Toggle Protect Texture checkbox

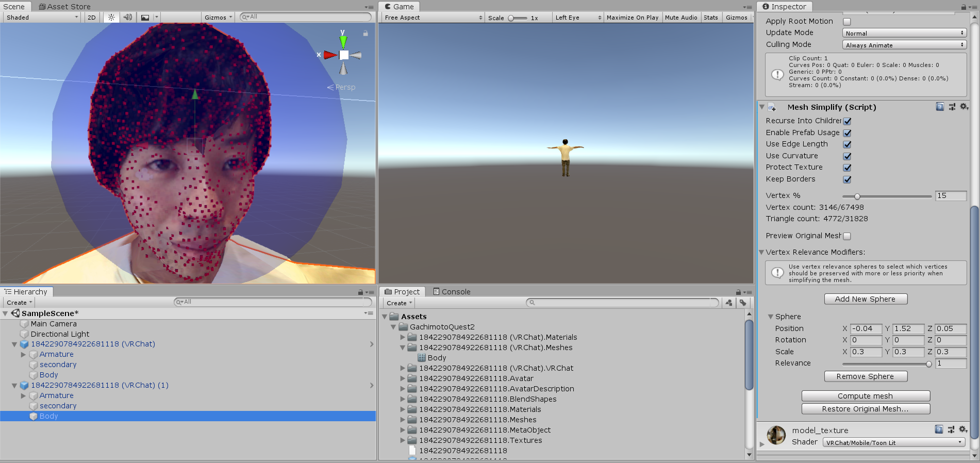[847, 168]
